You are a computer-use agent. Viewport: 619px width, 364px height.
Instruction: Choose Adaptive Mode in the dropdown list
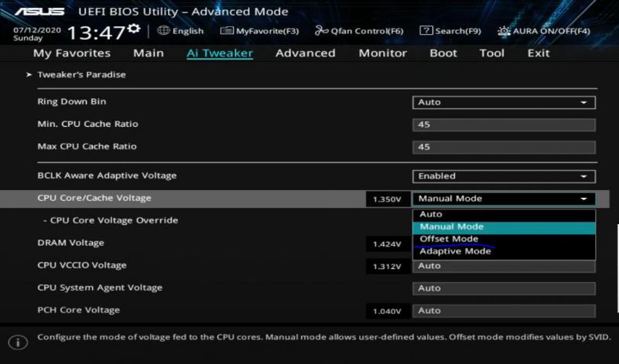click(455, 251)
